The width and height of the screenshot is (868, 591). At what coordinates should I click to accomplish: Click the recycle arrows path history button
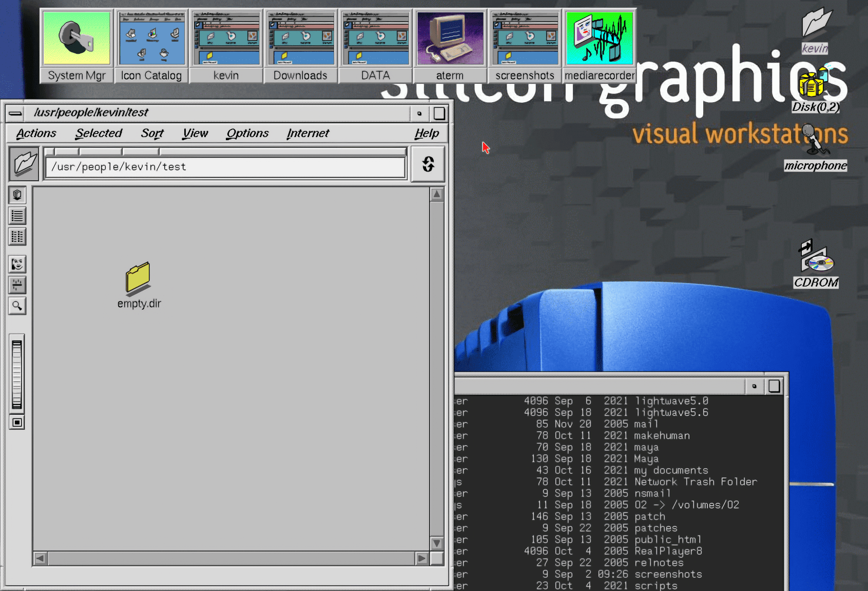pos(428,164)
